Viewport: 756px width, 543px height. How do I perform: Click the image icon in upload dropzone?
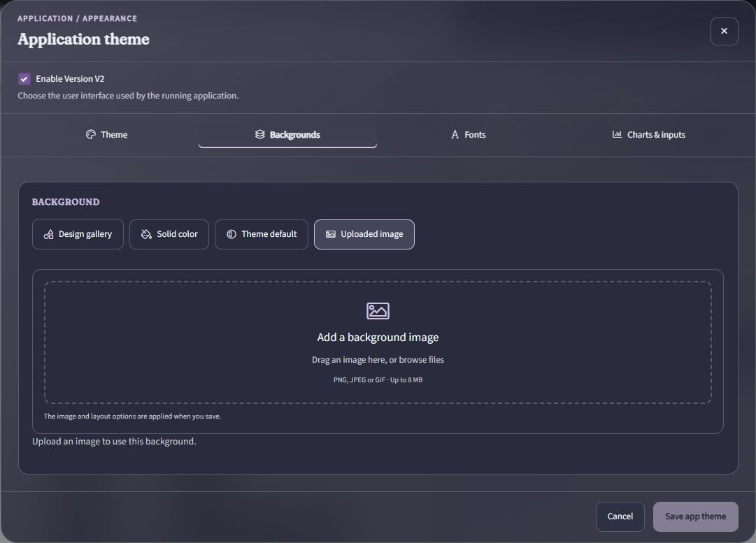pos(378,311)
